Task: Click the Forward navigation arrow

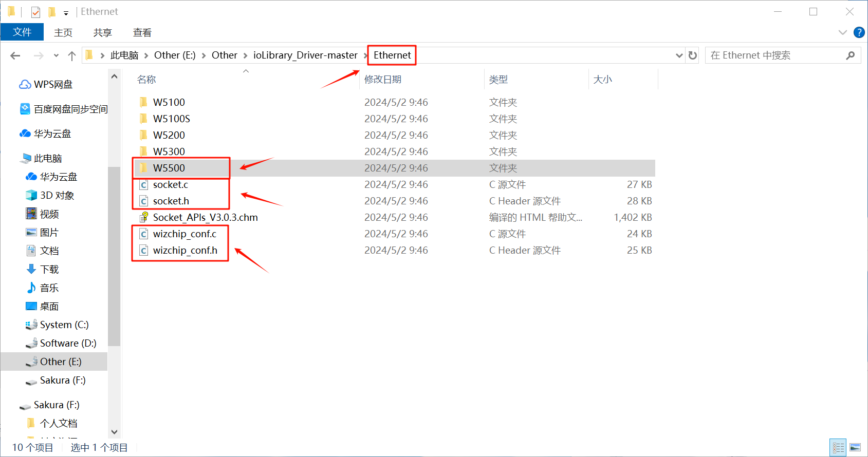Action: coord(39,55)
